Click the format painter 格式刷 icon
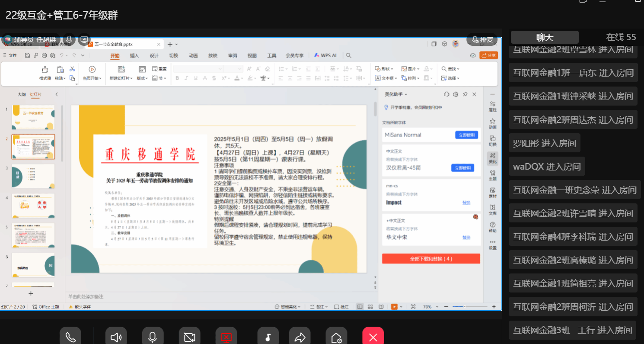The width and height of the screenshot is (644, 344). pyautogui.click(x=45, y=73)
